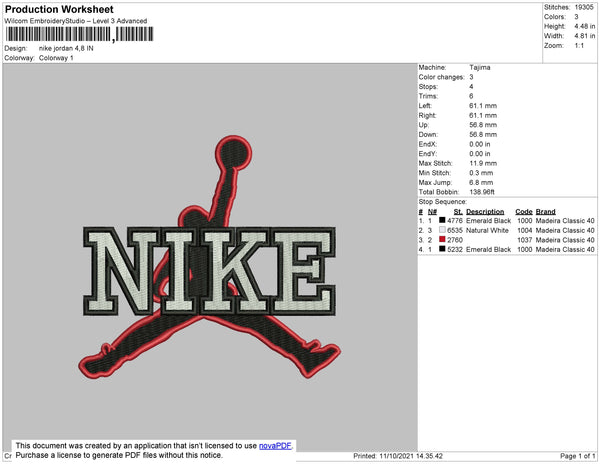Select min stitch value '0.3 mm'
The height and width of the screenshot is (464, 600).
coord(481,173)
